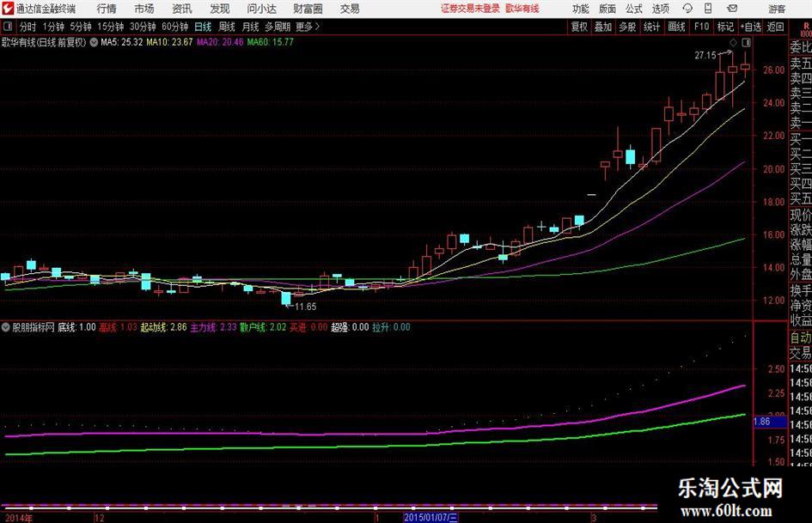Click the 返回 back button

click(x=775, y=27)
